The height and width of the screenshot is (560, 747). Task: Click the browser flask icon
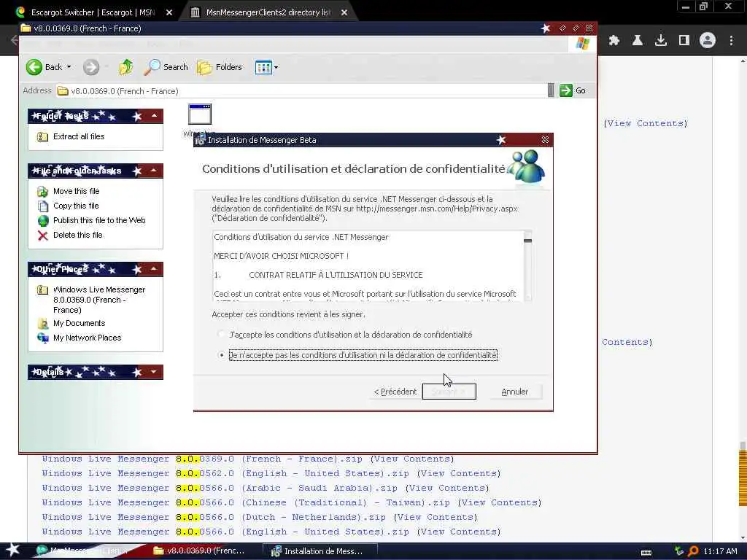[x=638, y=41]
